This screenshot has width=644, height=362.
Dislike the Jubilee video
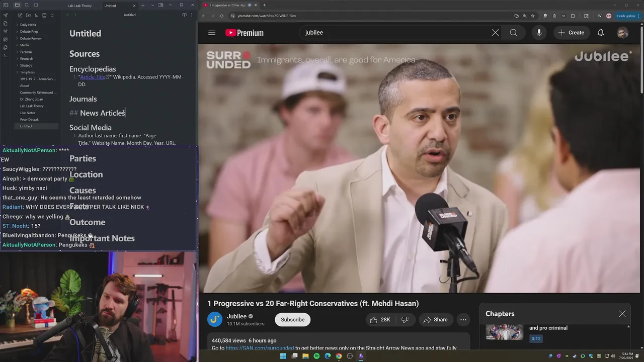tap(405, 320)
